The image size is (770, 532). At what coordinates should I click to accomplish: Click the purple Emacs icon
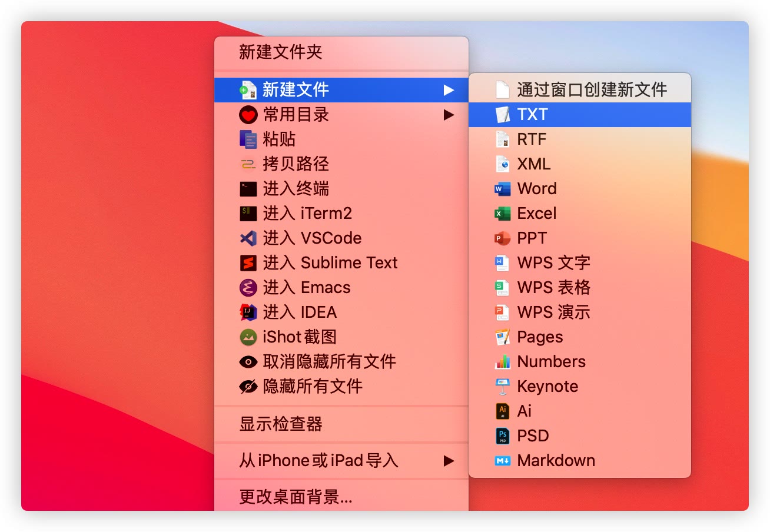pos(248,288)
